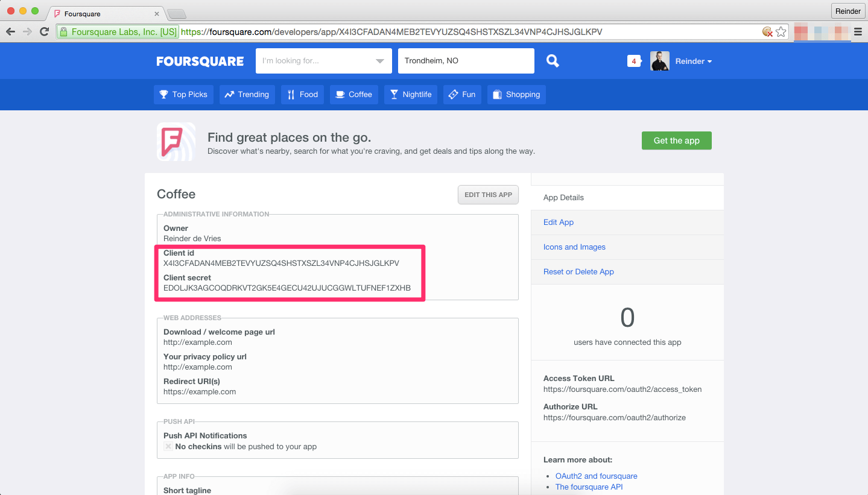Open the Reset or Delete App link
This screenshot has height=495, width=868.
(x=578, y=272)
